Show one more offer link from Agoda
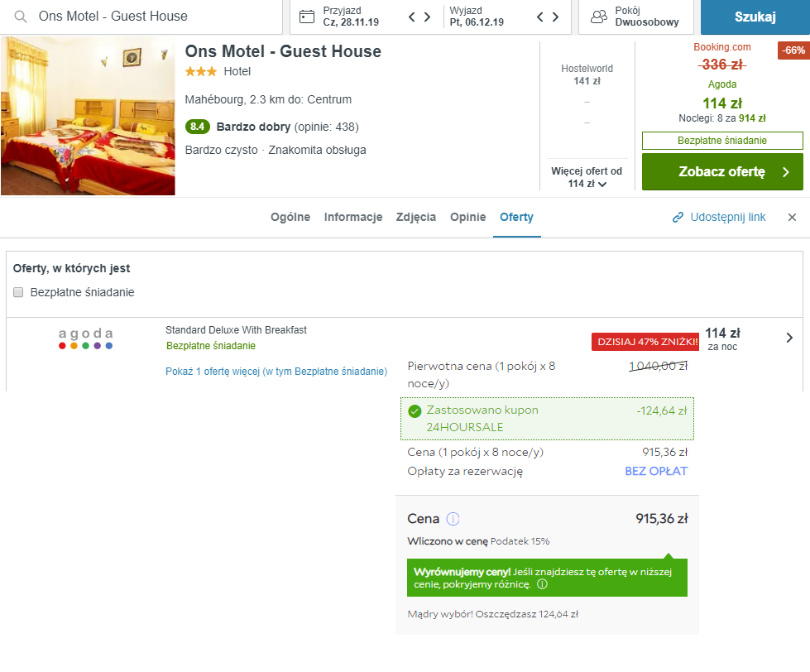Screen dimensions: 810x672 [276, 372]
